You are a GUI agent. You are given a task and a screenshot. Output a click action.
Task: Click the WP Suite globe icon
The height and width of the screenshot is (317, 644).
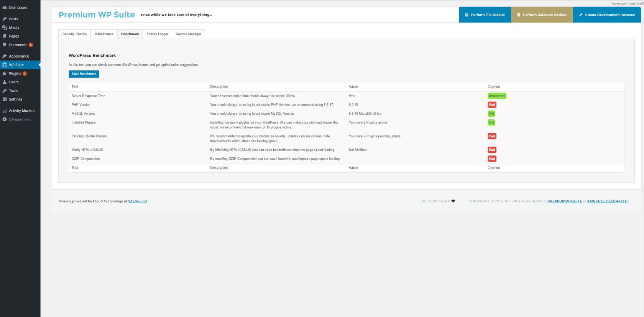pyautogui.click(x=5, y=65)
